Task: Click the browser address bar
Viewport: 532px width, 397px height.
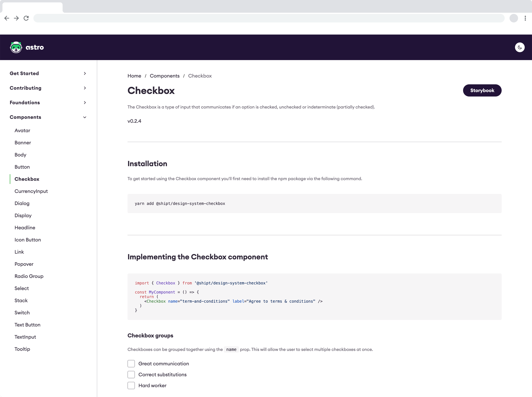Action: pyautogui.click(x=269, y=18)
